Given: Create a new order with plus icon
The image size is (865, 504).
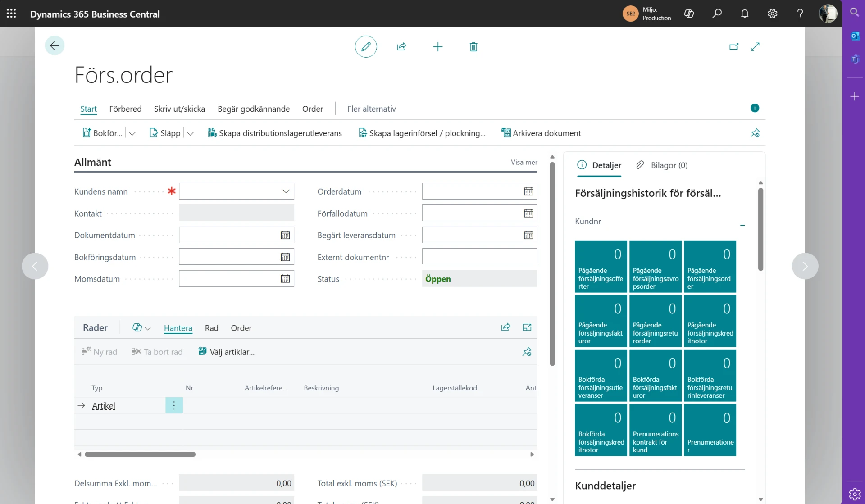Looking at the screenshot, I should [437, 46].
